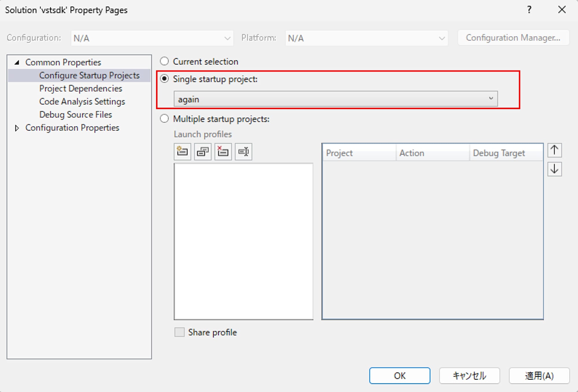Click the キャンセル button
578x392 pixels.
coord(469,376)
